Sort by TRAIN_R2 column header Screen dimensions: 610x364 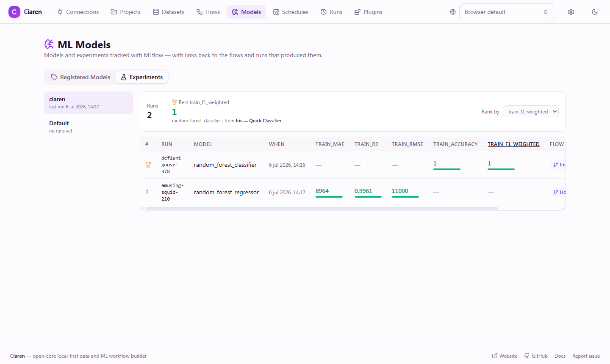pyautogui.click(x=366, y=144)
